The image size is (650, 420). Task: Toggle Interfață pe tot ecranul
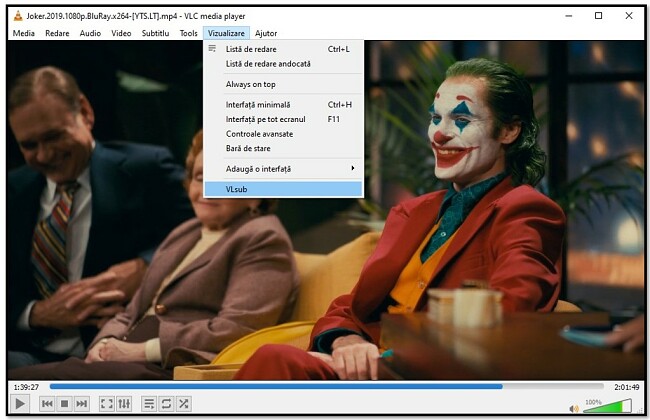pos(284,119)
